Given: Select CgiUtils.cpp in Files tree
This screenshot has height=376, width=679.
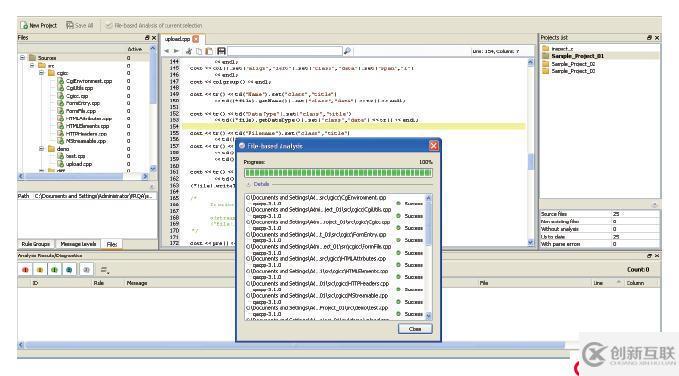Looking at the screenshot, I should coord(79,88).
